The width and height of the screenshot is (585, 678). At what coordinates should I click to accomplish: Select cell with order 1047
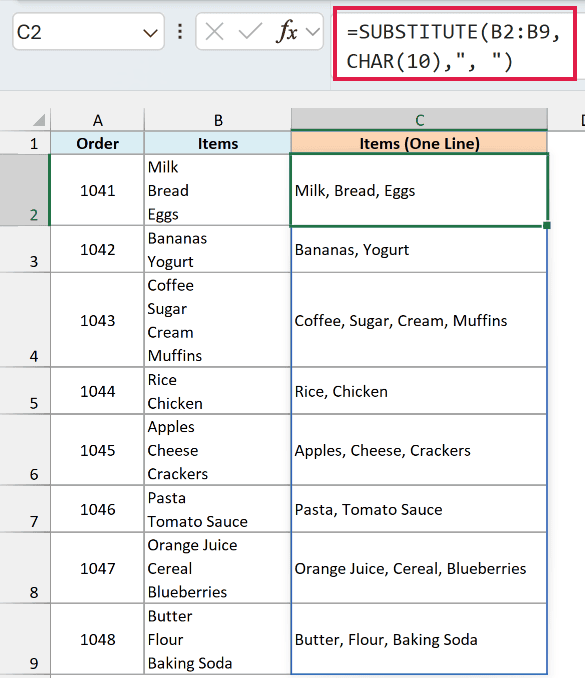click(97, 568)
